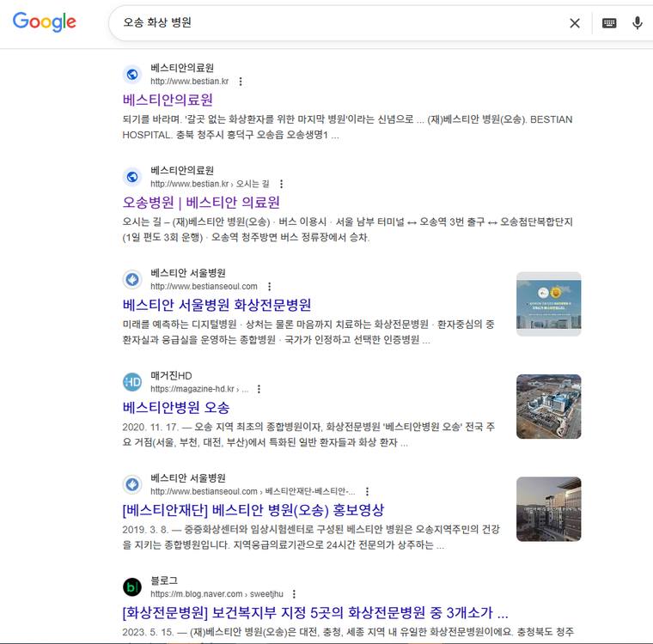Screen dimensions: 653x644
Task: Open 베스티안 서울병원 화상전문병원 link
Action: click(x=217, y=305)
